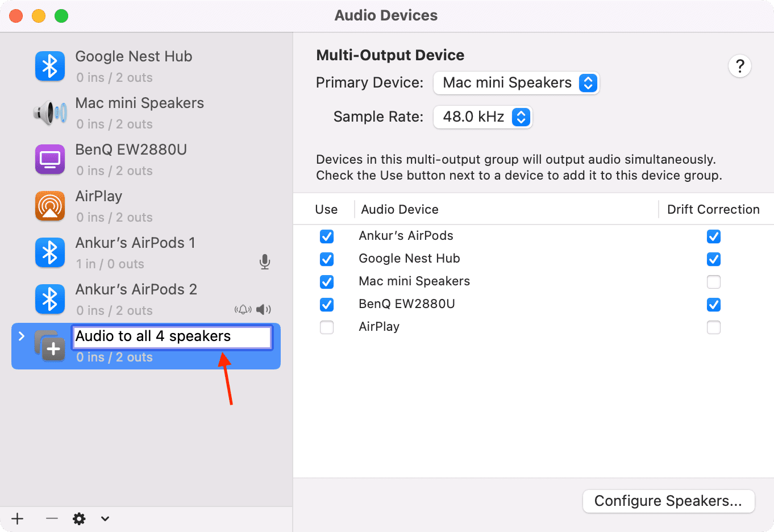774x532 pixels.
Task: Select the BenQ EW2880U display icon
Action: (50, 160)
